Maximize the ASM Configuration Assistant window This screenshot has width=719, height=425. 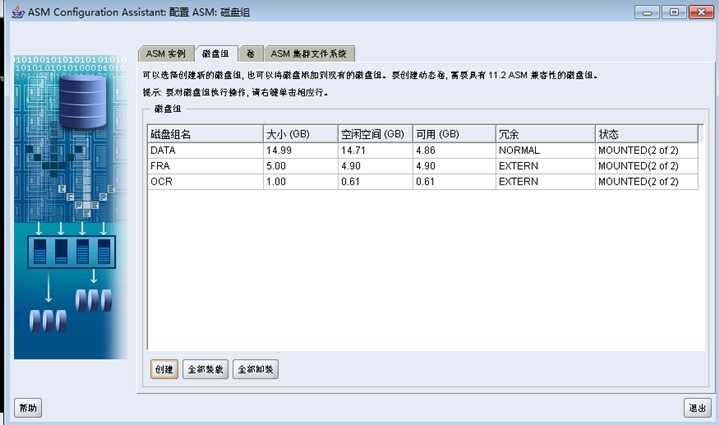tap(674, 12)
